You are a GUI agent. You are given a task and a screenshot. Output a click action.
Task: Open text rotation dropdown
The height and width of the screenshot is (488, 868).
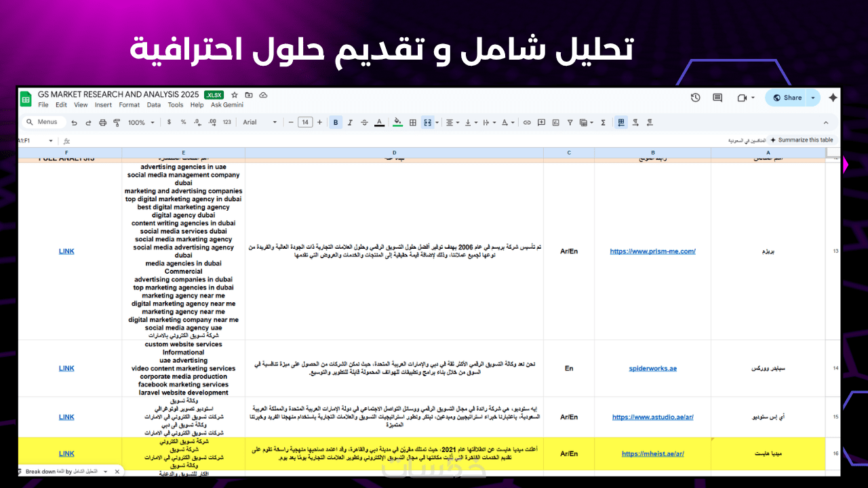[507, 123]
